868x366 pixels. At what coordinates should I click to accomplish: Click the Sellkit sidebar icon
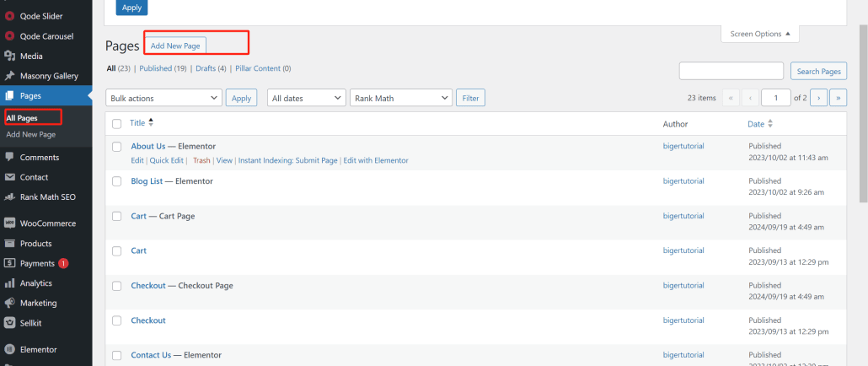pos(9,322)
